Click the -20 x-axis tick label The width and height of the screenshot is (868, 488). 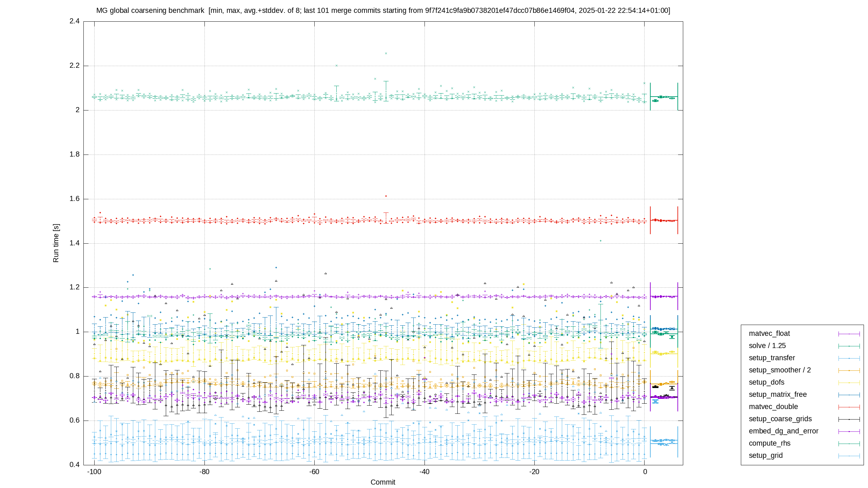tap(534, 472)
